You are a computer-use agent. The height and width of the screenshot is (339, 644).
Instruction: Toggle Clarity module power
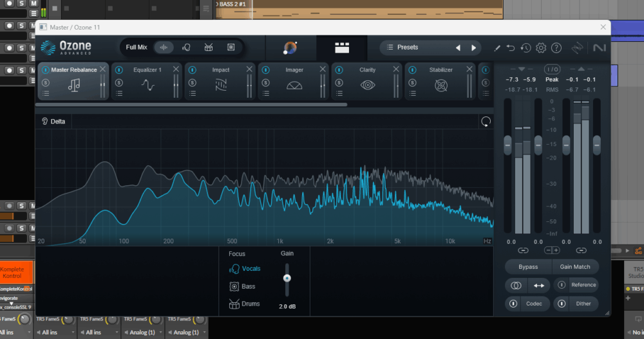[x=339, y=69]
